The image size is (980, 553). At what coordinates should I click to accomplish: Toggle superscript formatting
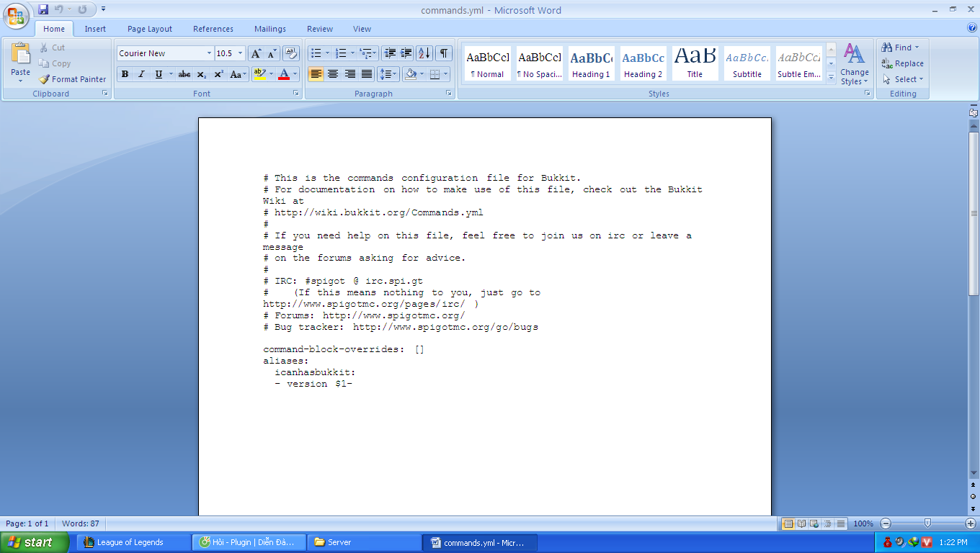pos(218,74)
